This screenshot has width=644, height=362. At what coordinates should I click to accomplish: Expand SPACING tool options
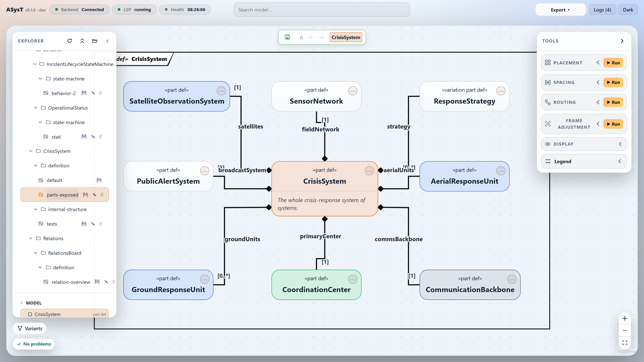[598, 82]
